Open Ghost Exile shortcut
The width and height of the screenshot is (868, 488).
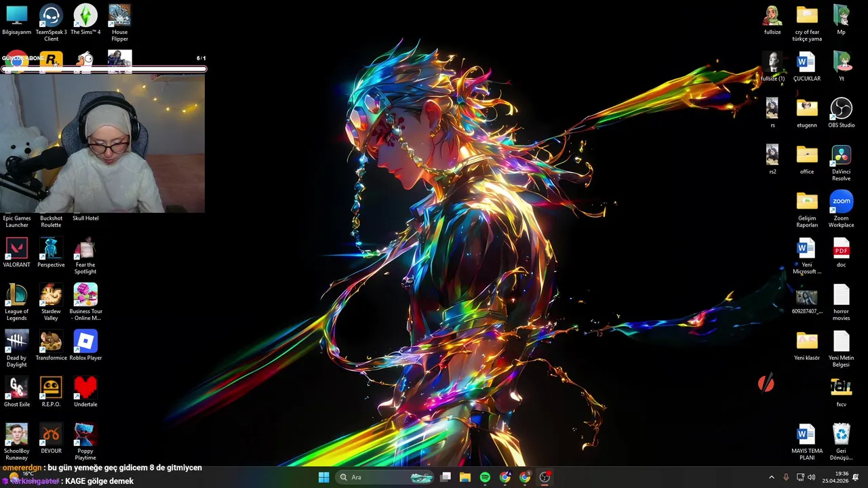tap(16, 392)
